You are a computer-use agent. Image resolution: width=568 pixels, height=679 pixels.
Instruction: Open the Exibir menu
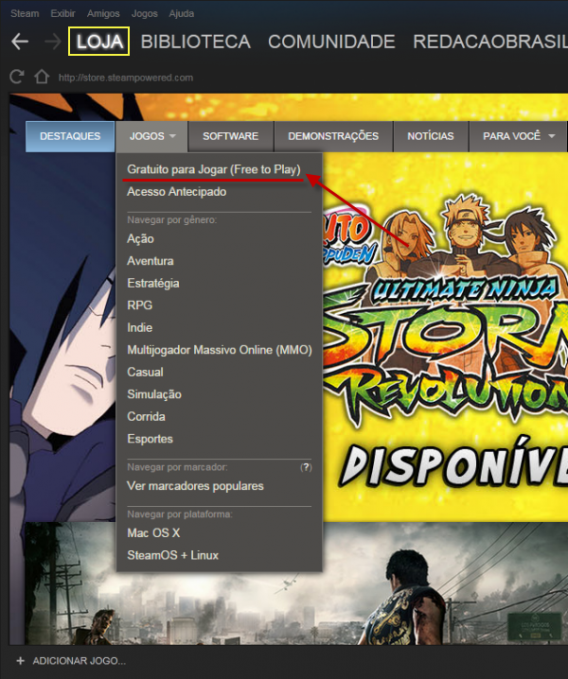(63, 13)
